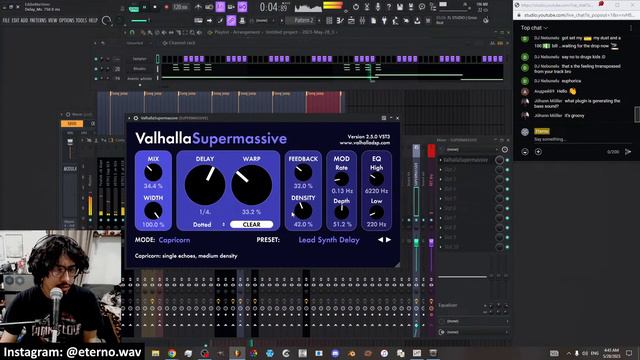Image resolution: width=640 pixels, height=360 pixels.
Task: Open the Supermassive plugin window options arrow
Action: [130, 118]
